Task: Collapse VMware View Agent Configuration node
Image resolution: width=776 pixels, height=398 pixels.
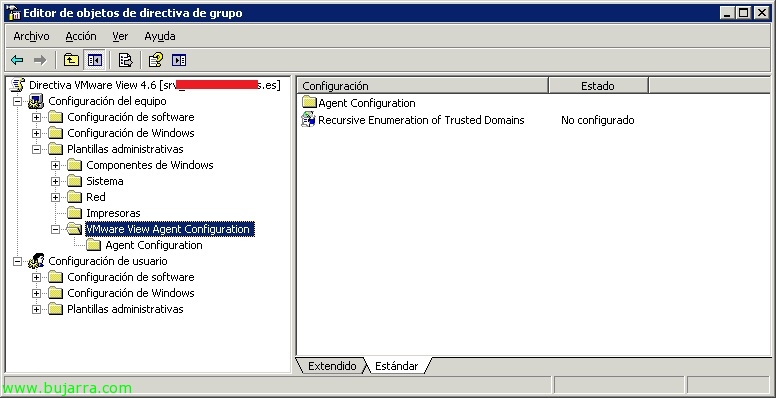Action: (x=55, y=229)
